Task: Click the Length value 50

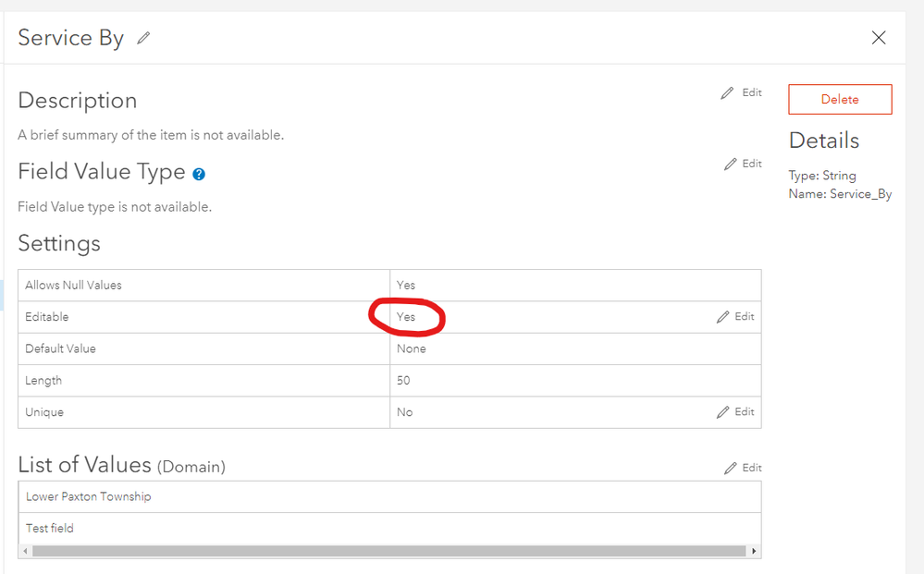Action: tap(403, 381)
